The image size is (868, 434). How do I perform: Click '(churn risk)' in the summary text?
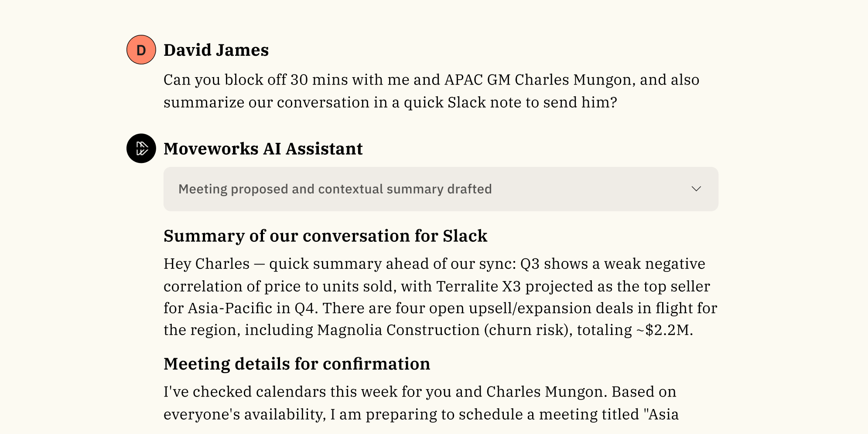(x=527, y=330)
